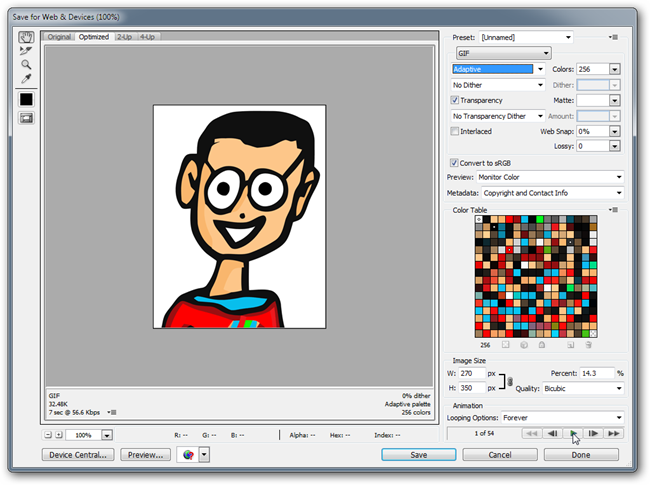
Task: Zoom in with the plus button
Action: [59, 435]
